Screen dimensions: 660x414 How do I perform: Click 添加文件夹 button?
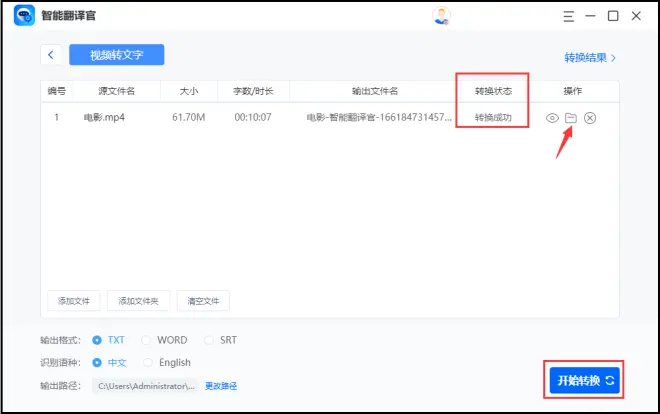pyautogui.click(x=138, y=301)
